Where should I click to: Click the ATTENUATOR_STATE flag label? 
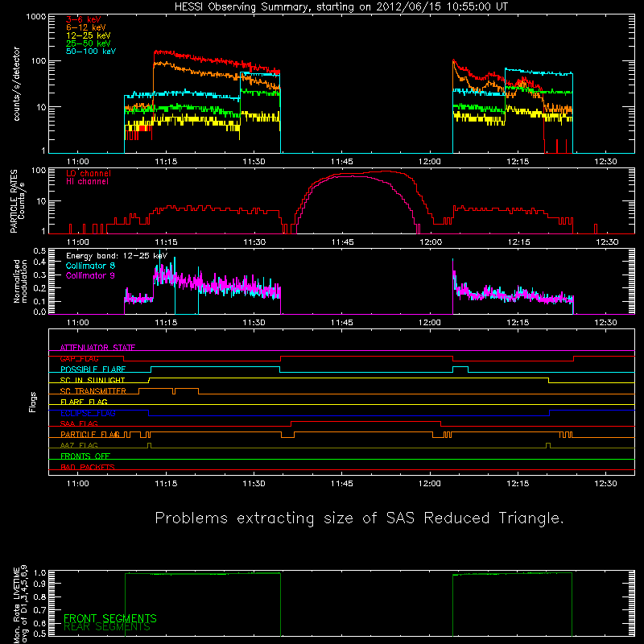(x=97, y=348)
